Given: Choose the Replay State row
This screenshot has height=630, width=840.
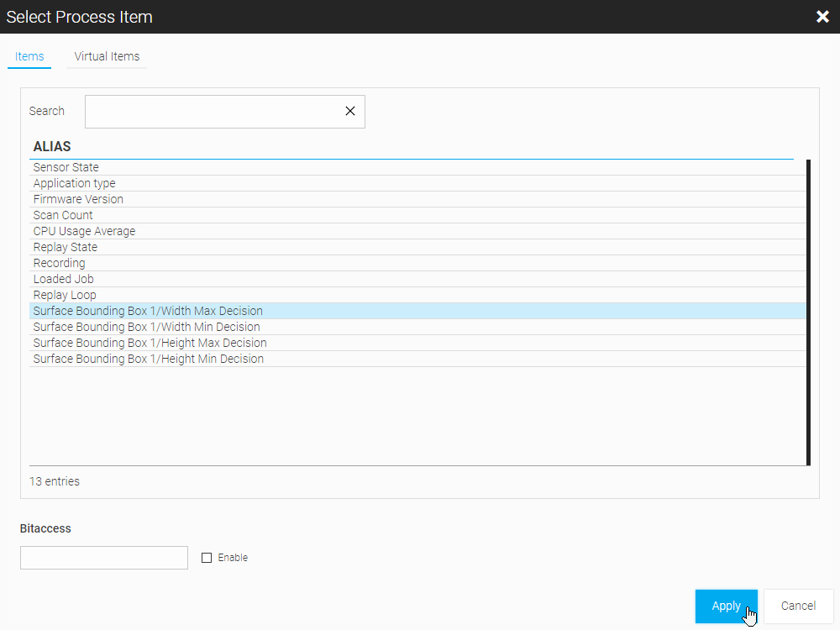Looking at the screenshot, I should pyautogui.click(x=66, y=247).
